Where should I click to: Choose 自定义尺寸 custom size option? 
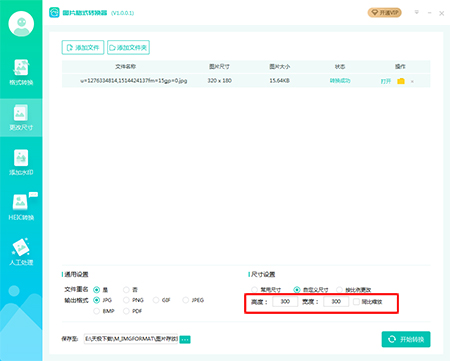[x=297, y=290]
